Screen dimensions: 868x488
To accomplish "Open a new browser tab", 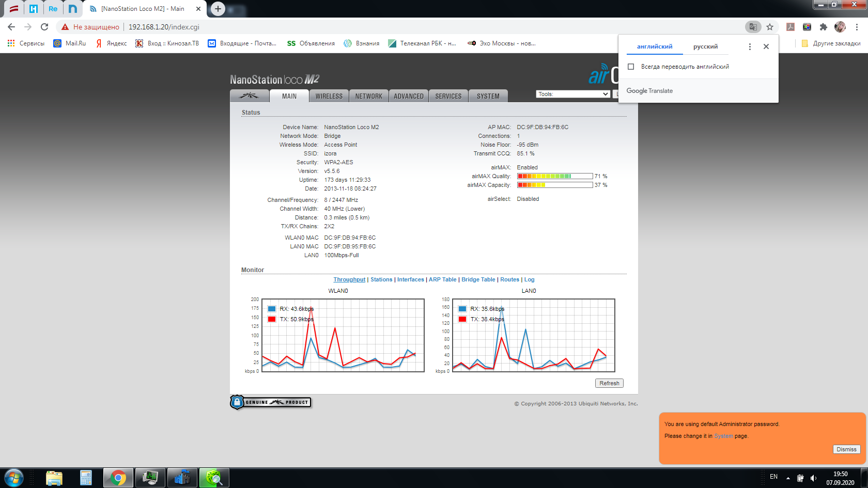I will pyautogui.click(x=218, y=9).
